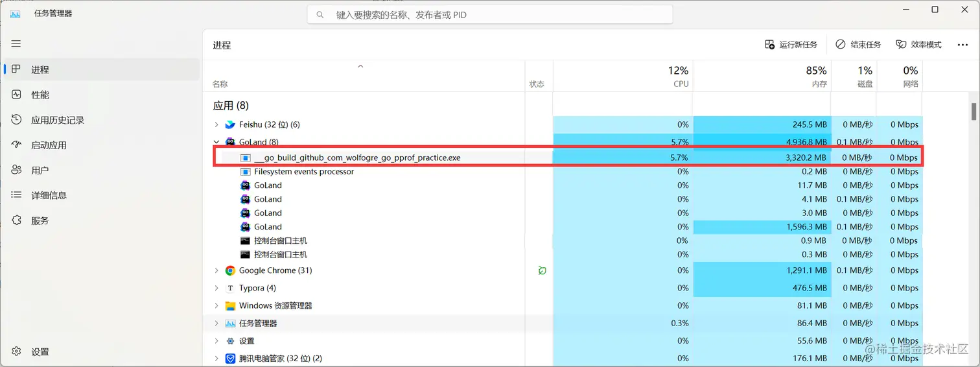This screenshot has width=980, height=367.
Task: Expand the Google Chrome (31) group
Action: [216, 270]
